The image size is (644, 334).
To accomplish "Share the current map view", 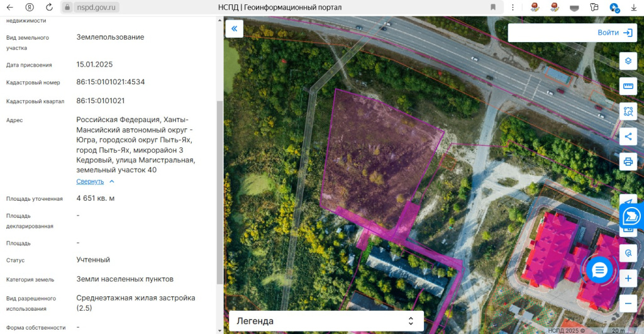I will click(x=628, y=136).
